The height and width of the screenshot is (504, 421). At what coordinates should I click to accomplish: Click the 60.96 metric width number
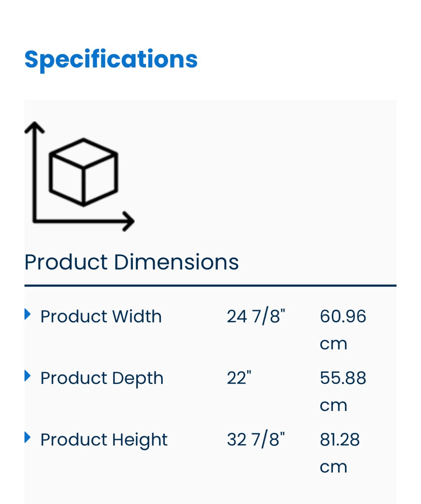coord(343,316)
